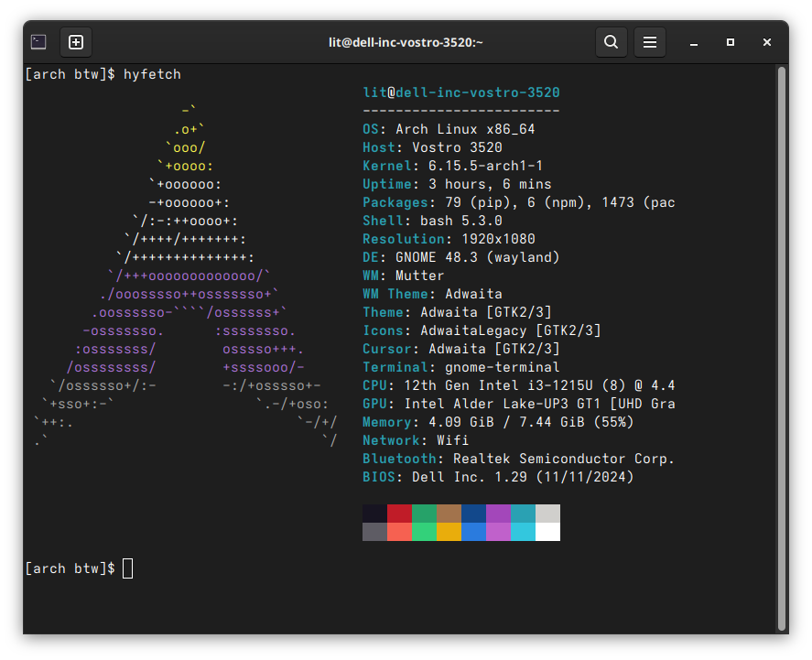Click the bright blue color swatch
Screen dimensions: 812x660
pyautogui.click(x=474, y=532)
